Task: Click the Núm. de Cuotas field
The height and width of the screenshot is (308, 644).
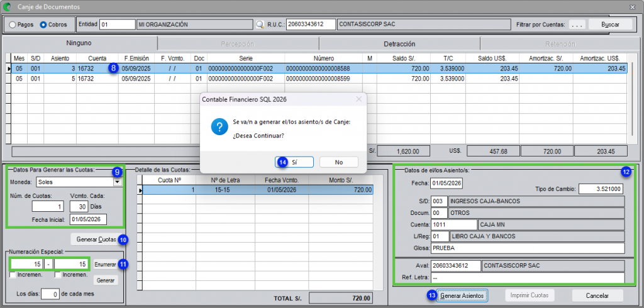Action: [48, 207]
